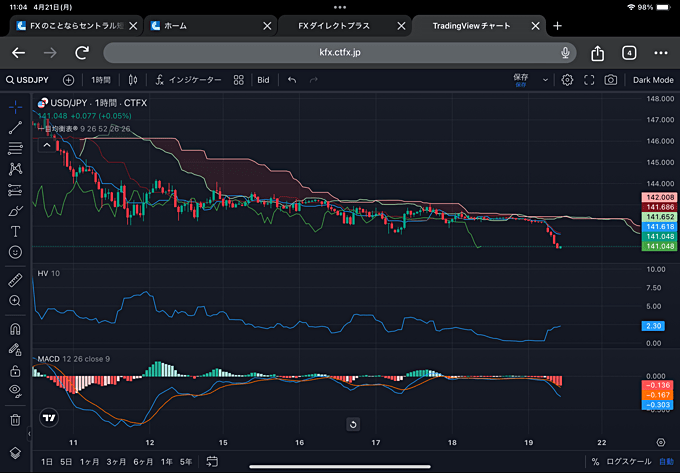The image size is (680, 473).
Task: Open the indicator templates grid icon
Action: [239, 80]
